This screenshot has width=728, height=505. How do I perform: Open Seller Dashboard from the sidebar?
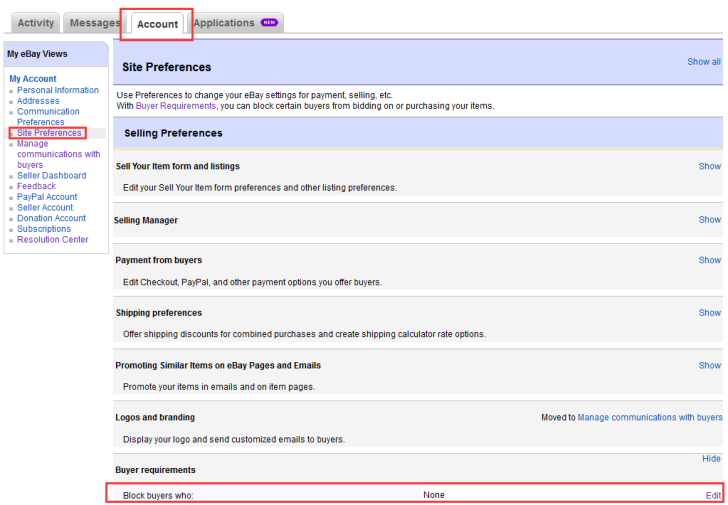coord(51,176)
